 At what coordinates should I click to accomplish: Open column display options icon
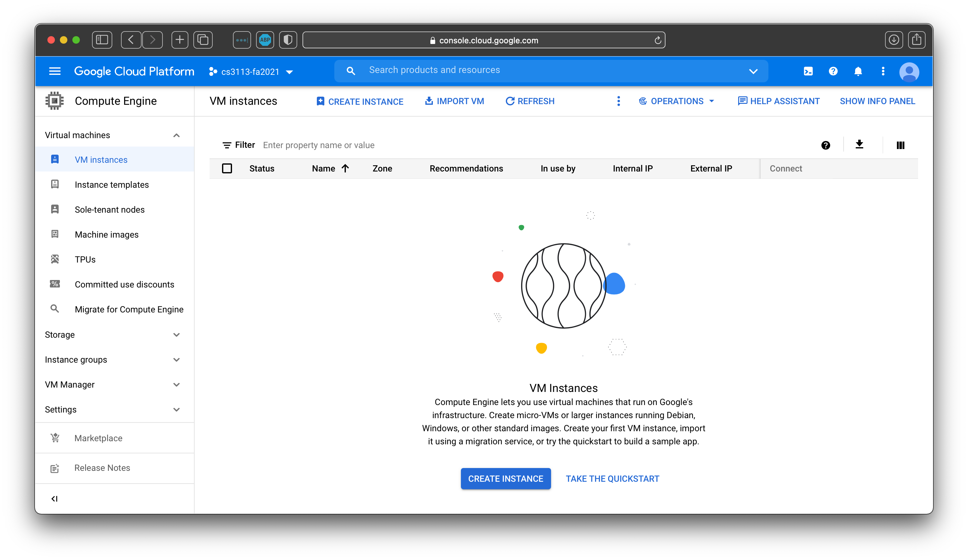click(900, 145)
